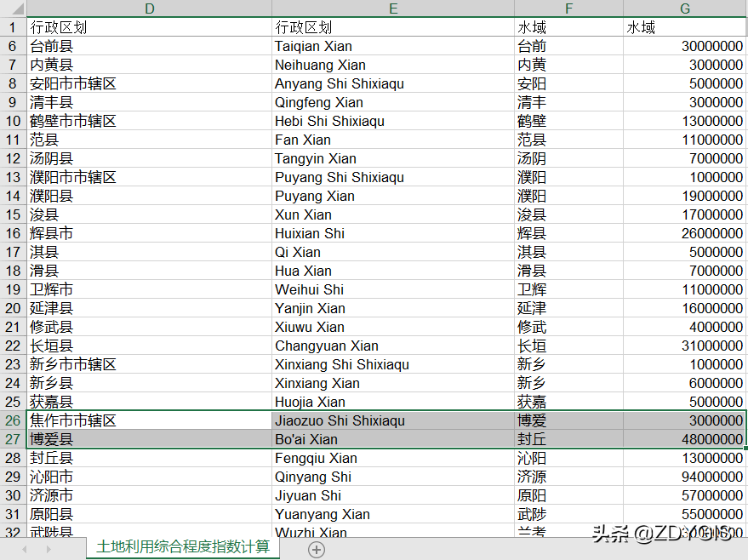The image size is (748, 560).
Task: Select row 27 header
Action: click(x=14, y=439)
